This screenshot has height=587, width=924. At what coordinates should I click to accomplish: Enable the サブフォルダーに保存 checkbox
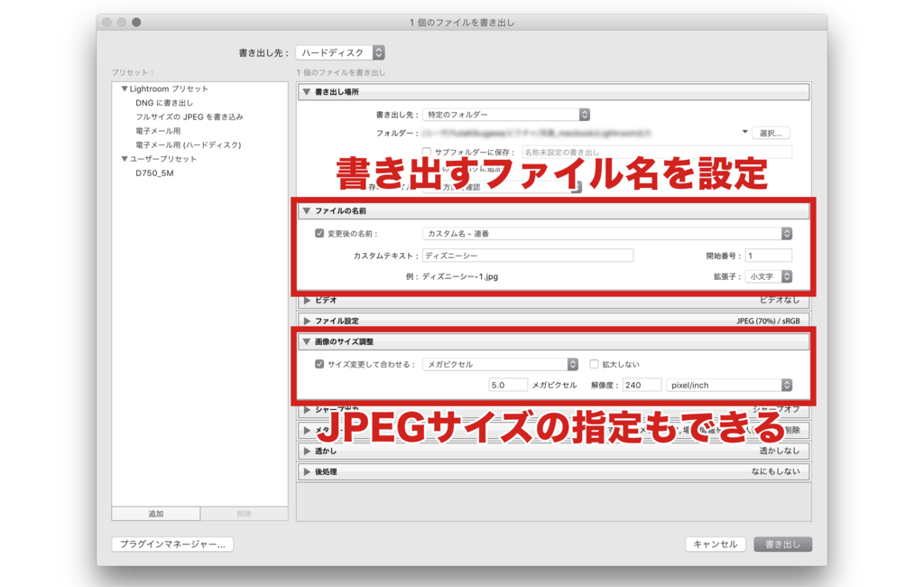point(426,152)
